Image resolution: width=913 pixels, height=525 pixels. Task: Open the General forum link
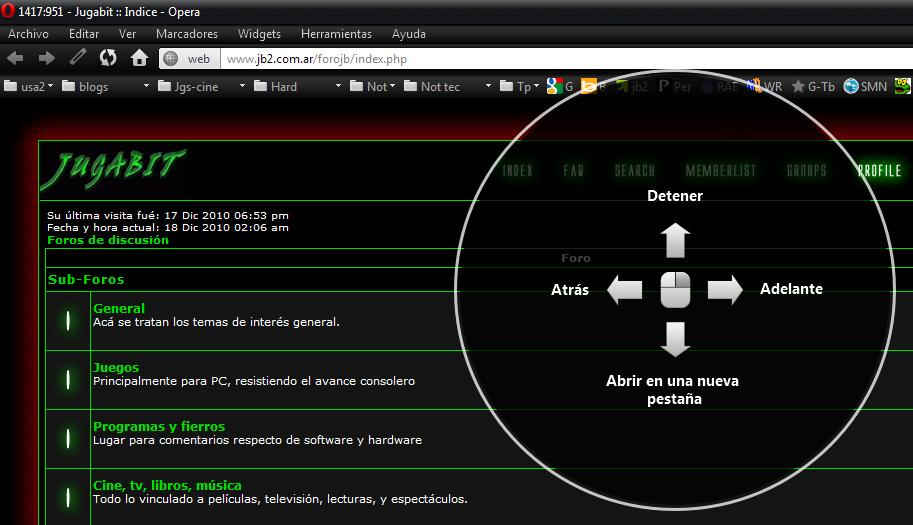[119, 308]
